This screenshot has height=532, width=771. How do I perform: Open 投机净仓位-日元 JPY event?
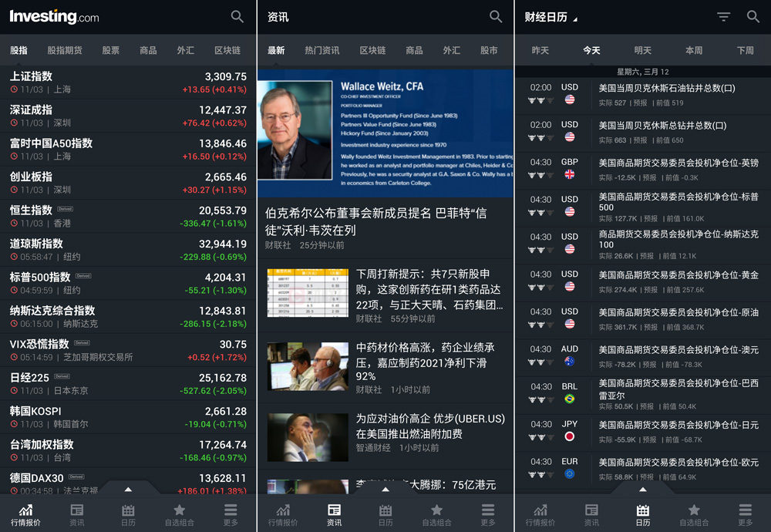[x=643, y=431]
